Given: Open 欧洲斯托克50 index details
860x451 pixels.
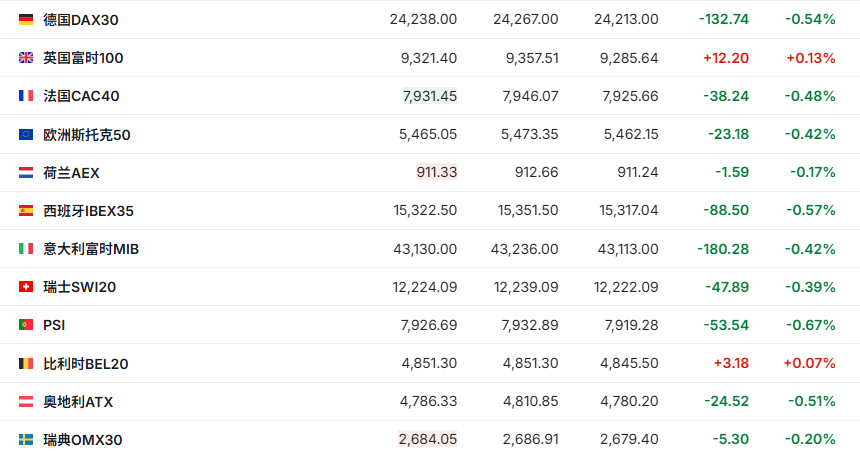Looking at the screenshot, I should (87, 134).
